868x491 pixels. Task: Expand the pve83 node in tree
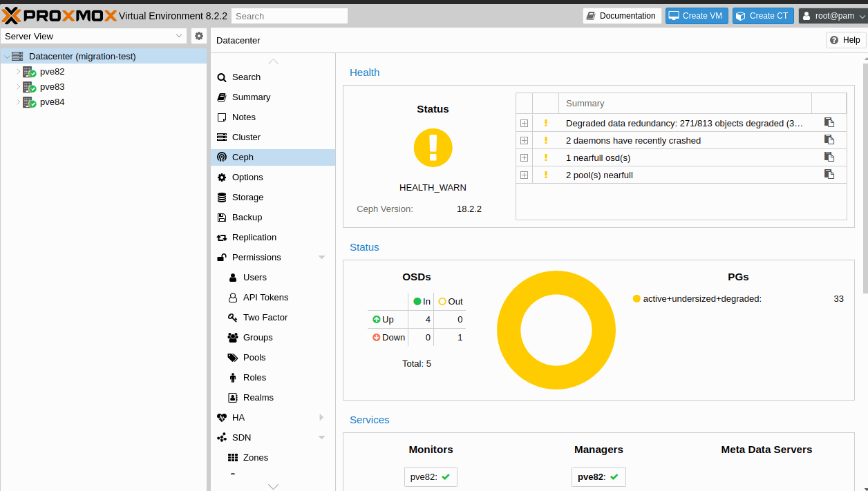point(19,87)
